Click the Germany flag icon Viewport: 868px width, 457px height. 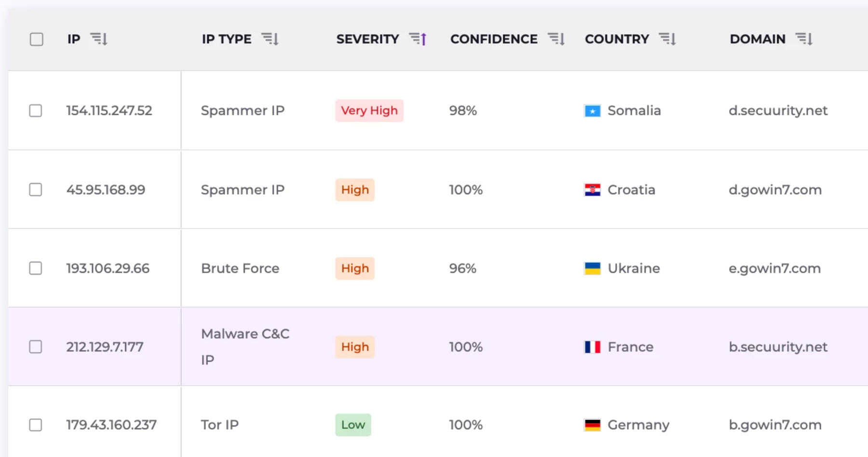[592, 425]
